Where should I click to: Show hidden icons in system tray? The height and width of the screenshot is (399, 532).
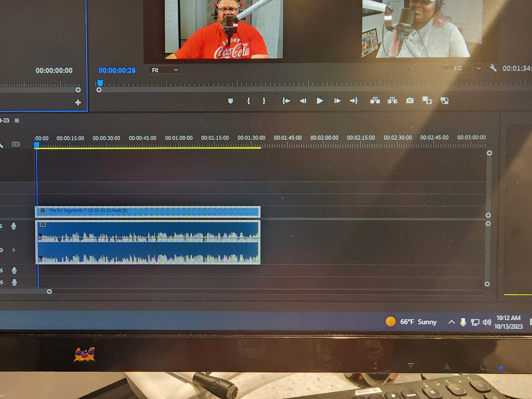(451, 322)
